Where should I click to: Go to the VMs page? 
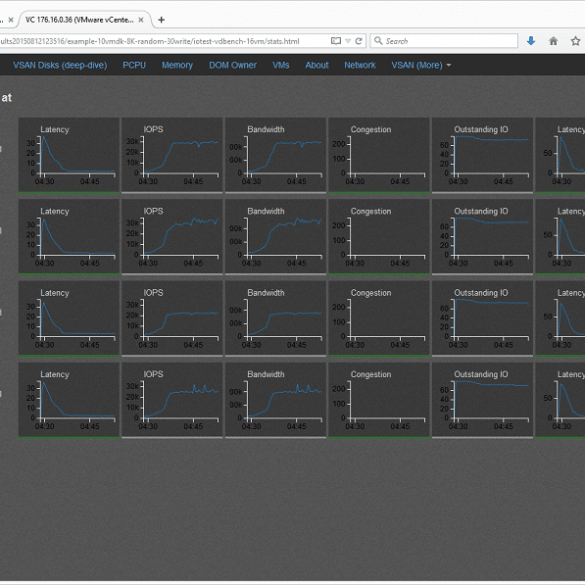pos(281,65)
